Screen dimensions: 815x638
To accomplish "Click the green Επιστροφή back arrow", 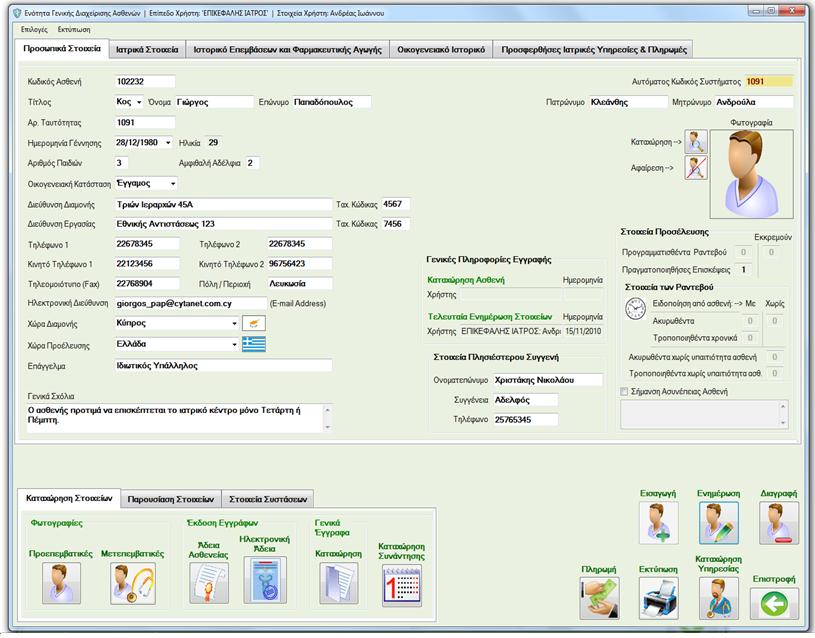I will click(x=778, y=603).
